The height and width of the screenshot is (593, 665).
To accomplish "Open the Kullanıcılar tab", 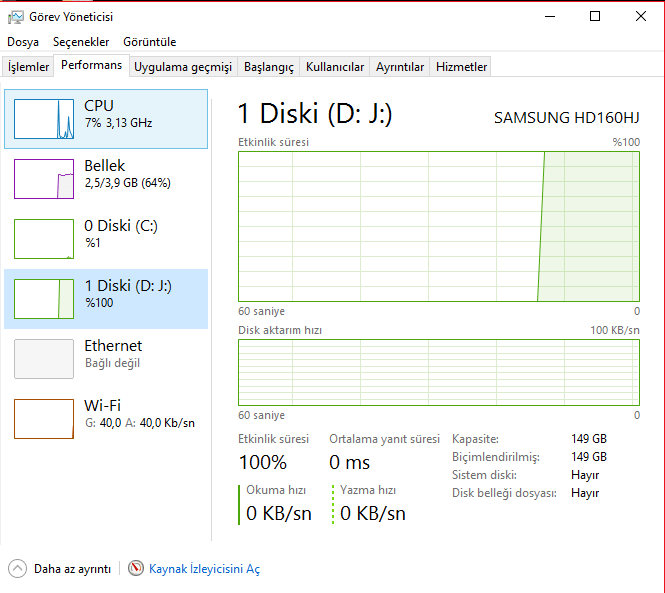I will [x=335, y=67].
